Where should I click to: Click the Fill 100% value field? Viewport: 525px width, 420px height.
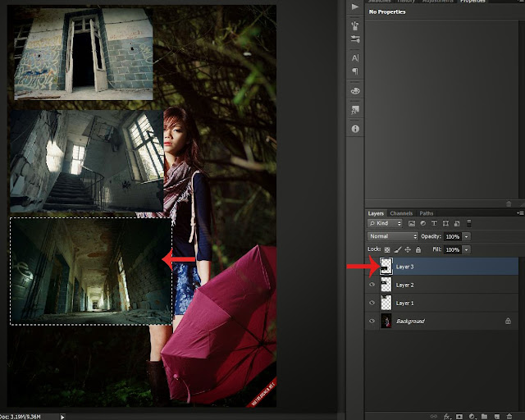pos(453,249)
